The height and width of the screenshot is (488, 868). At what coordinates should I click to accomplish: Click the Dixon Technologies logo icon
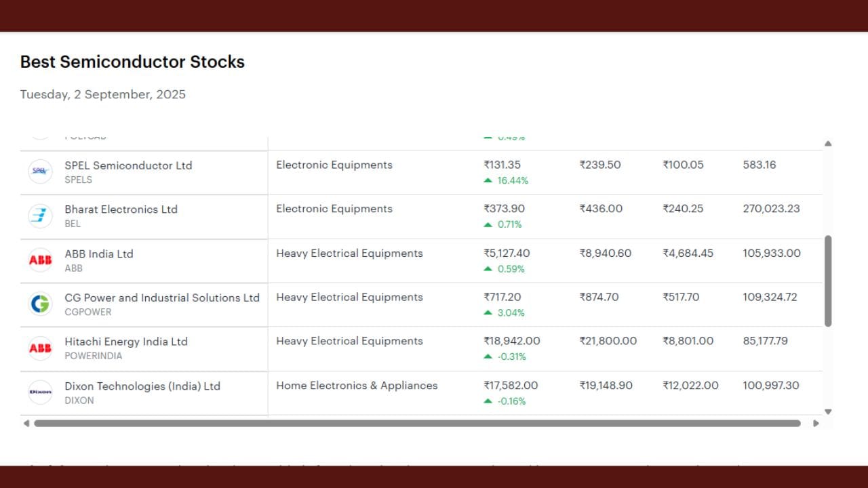41,392
